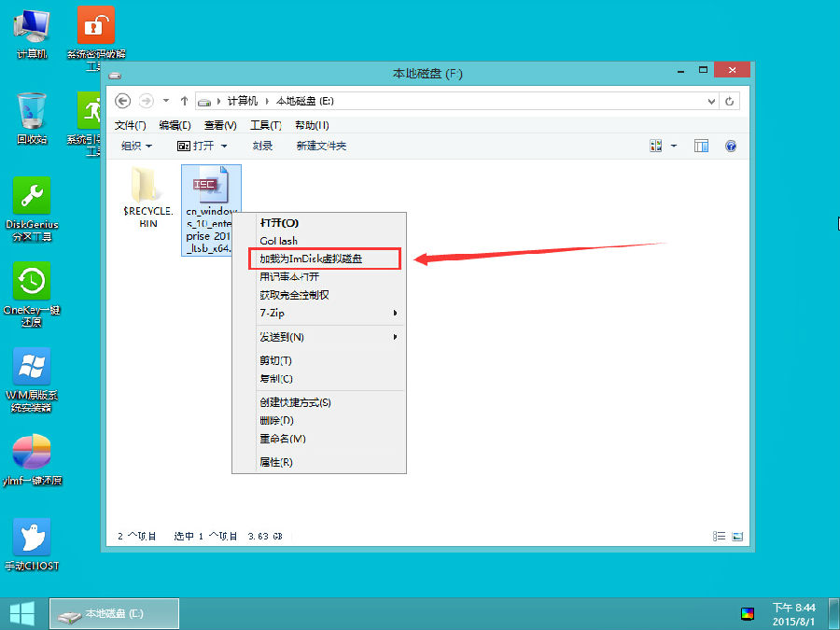Expand the address bar history dropdown
Screen dimensions: 840x630
(x=712, y=101)
